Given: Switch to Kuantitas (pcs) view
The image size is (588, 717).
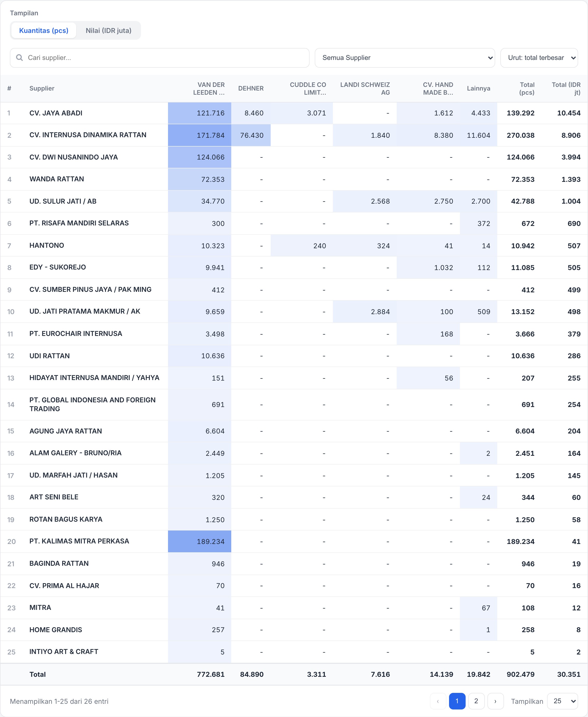Looking at the screenshot, I should pos(44,31).
